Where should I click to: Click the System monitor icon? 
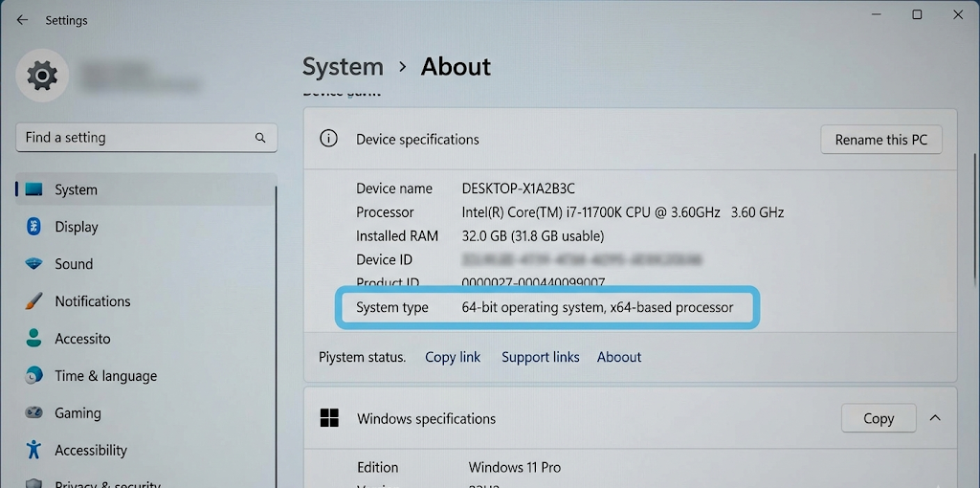pyautogui.click(x=33, y=189)
